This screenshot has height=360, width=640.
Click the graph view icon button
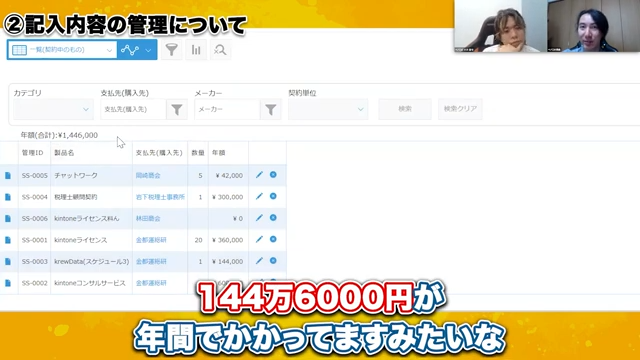(x=130, y=50)
